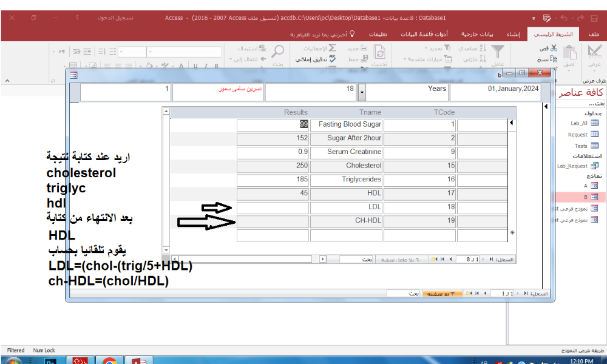This screenshot has width=607, height=364.
Task: Click تسجيل الدخول (Sign in) link
Action: point(115,18)
